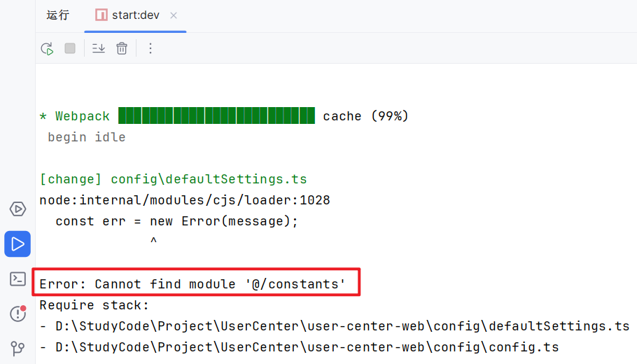The height and width of the screenshot is (364, 637).
Task: Click the Rerun start:dev icon
Action: point(47,48)
